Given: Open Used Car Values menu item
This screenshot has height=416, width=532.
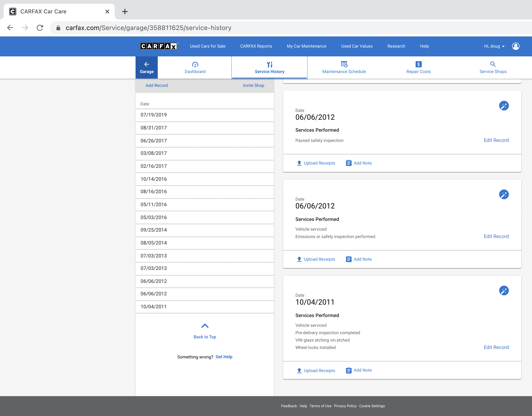Looking at the screenshot, I should pos(356,46).
